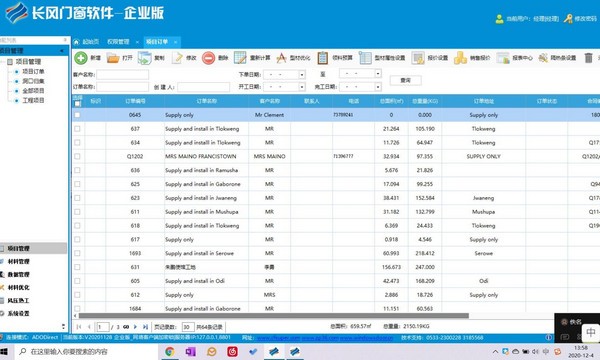
Task: Open NetEase Music red taskbar icon
Action: tap(232, 351)
